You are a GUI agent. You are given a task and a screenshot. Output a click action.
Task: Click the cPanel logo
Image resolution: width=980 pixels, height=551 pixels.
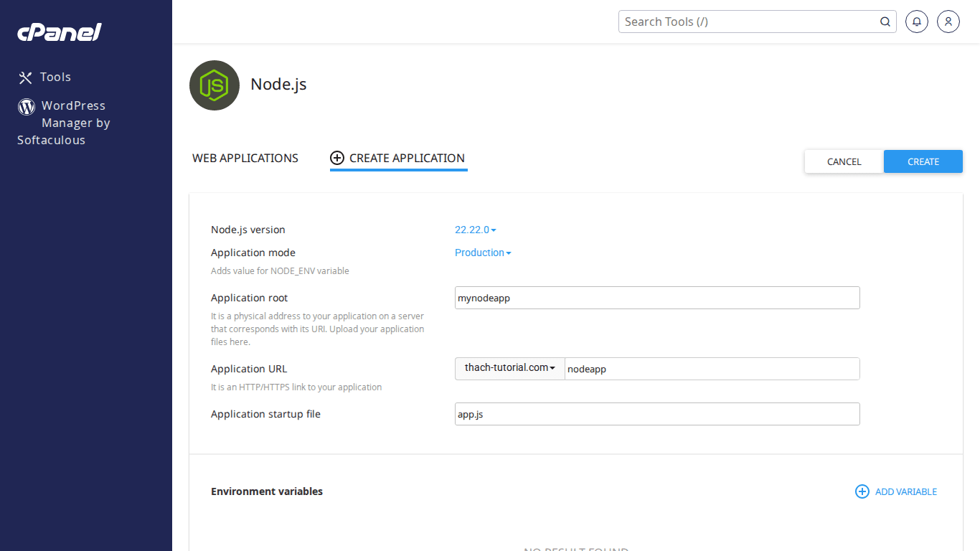coord(60,32)
